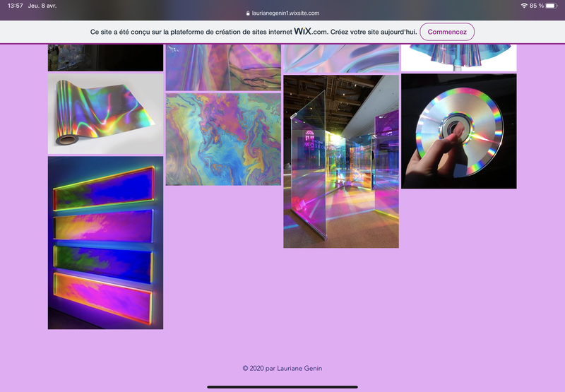Open the cropped iridescent fabric image above marbled one
Viewport: 565px width, 392px height.
pyautogui.click(x=223, y=67)
